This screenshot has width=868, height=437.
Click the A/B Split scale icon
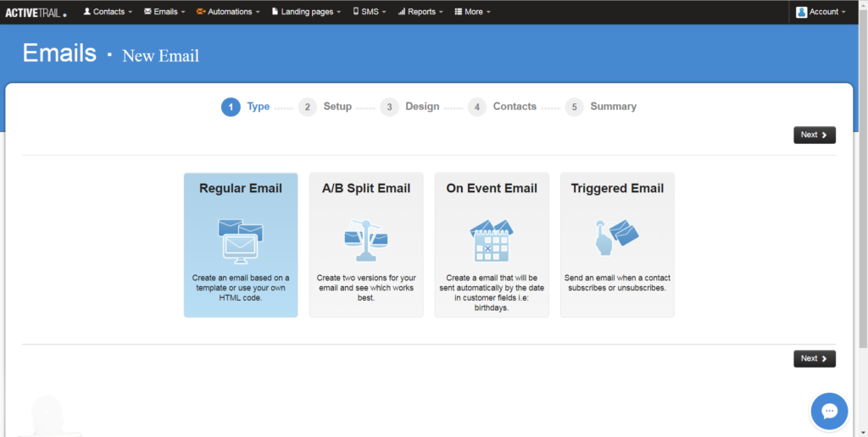tap(366, 237)
